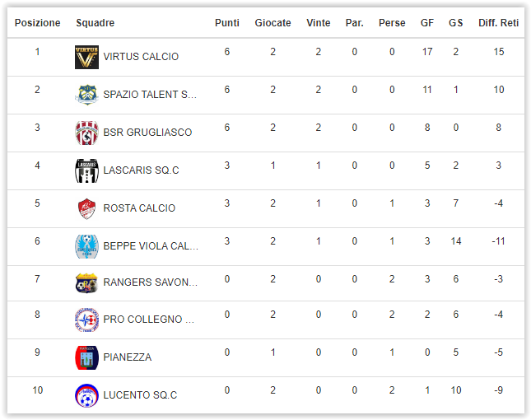Screen dimensions: 531x420
Task: Select the Posizione column header
Action: point(37,23)
